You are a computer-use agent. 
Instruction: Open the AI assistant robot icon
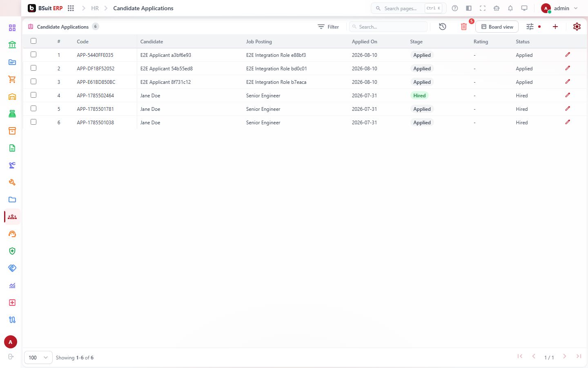click(x=497, y=8)
